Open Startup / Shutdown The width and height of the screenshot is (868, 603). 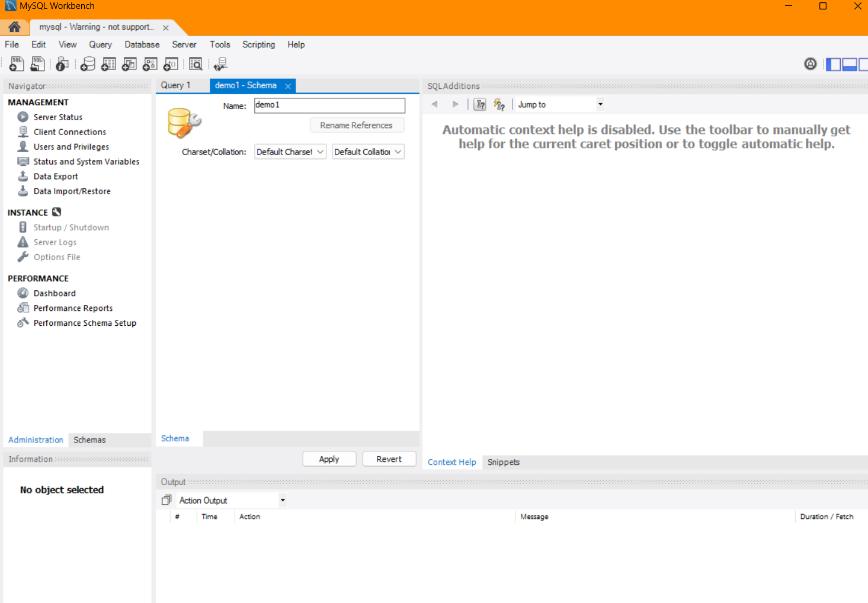pos(71,227)
